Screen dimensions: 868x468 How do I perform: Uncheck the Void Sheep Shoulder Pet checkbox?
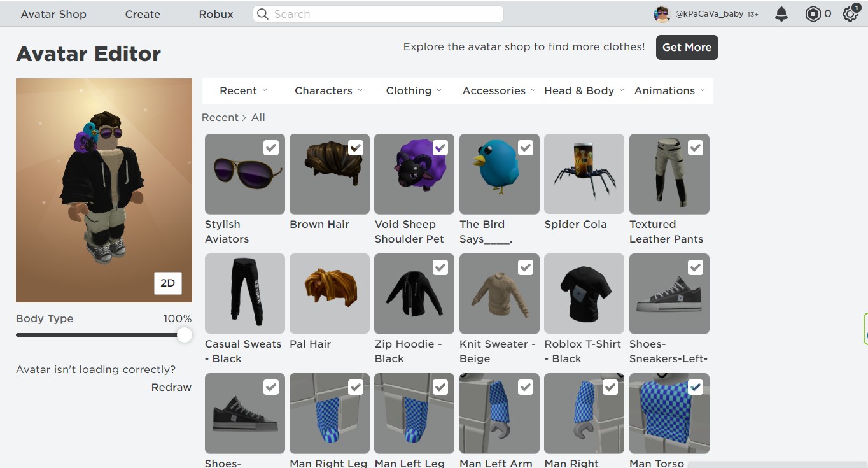click(x=440, y=148)
